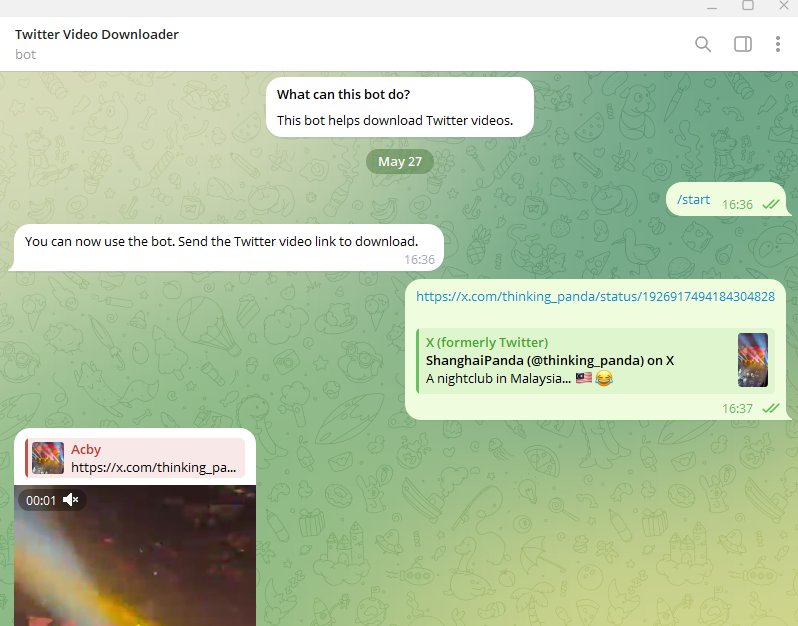Click the 'bot' status label

[x=25, y=54]
